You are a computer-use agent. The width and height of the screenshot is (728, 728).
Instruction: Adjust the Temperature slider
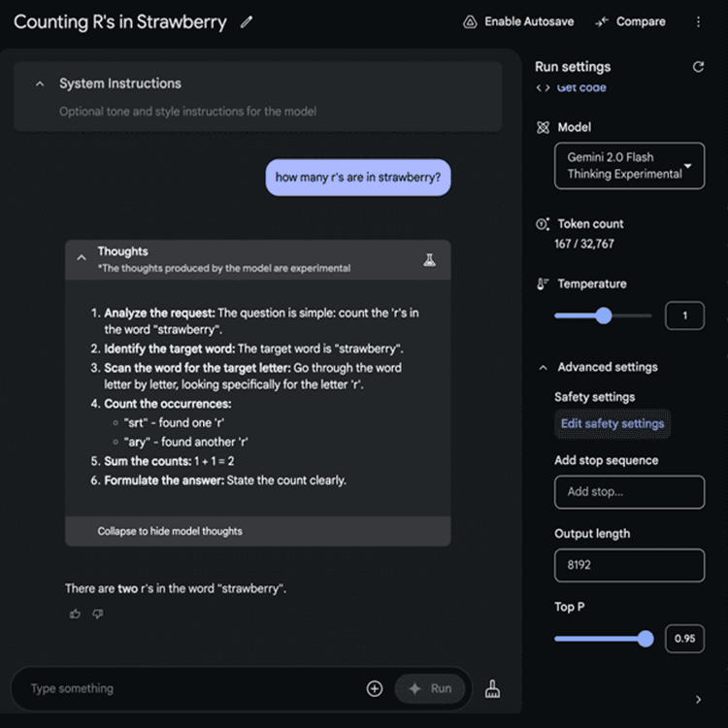point(604,315)
